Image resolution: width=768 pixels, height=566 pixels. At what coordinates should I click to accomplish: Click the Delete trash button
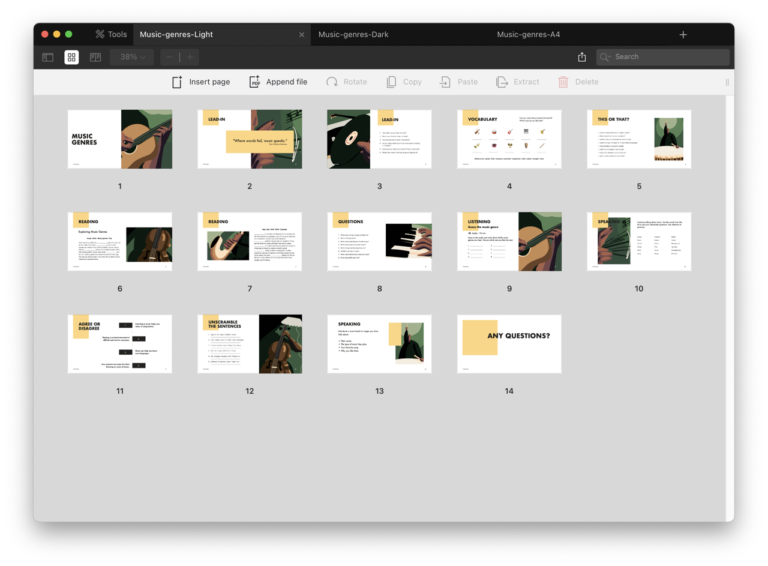pyautogui.click(x=578, y=82)
